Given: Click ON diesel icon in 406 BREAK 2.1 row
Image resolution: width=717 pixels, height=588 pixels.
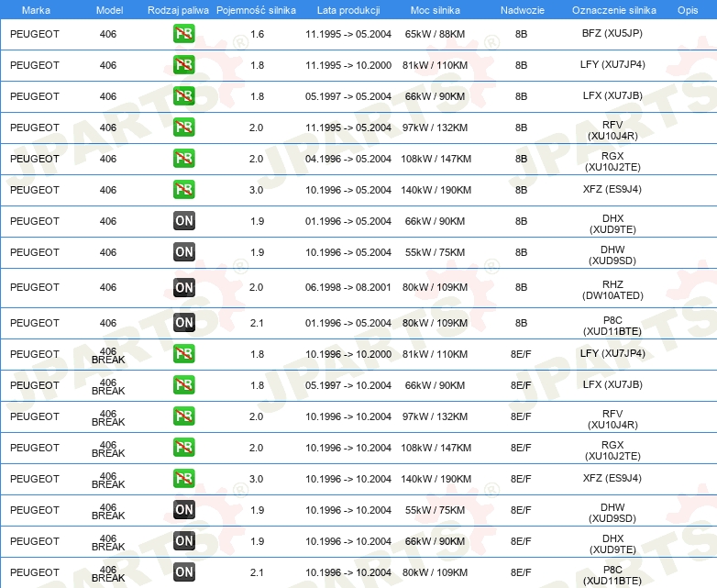Looking at the screenshot, I should [183, 571].
